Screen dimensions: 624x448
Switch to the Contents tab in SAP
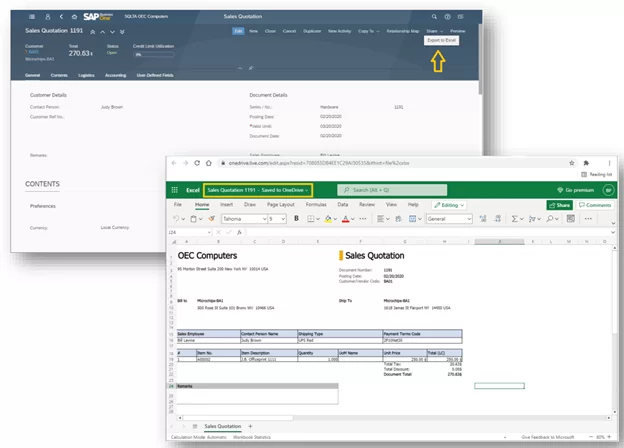click(x=59, y=75)
